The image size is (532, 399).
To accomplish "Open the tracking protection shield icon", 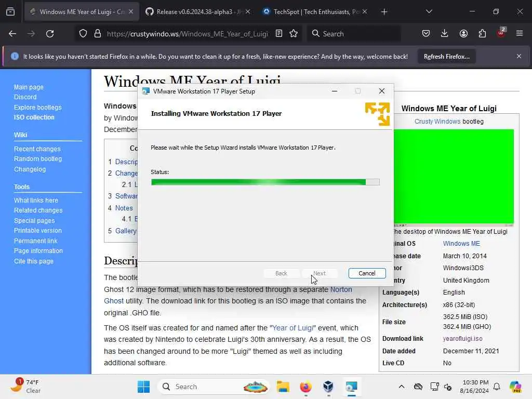I will tap(83, 34).
